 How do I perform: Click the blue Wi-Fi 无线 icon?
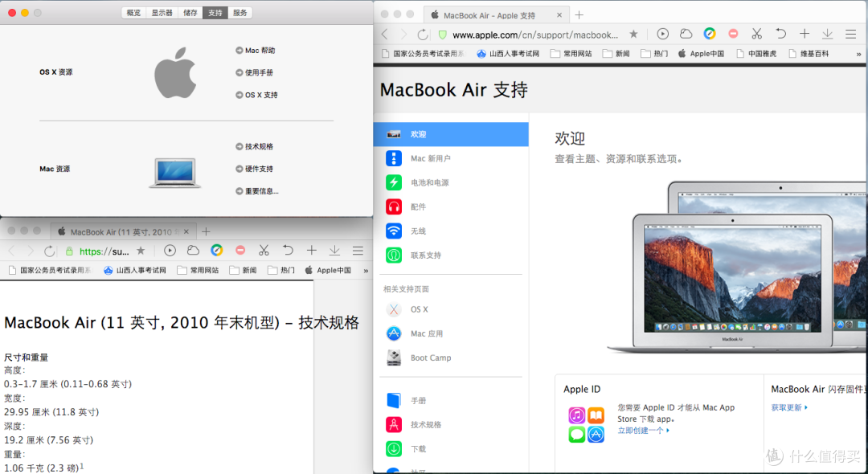point(394,231)
